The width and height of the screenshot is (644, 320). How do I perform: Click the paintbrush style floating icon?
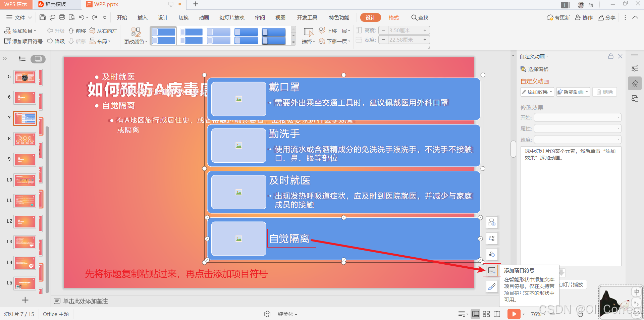(492, 286)
